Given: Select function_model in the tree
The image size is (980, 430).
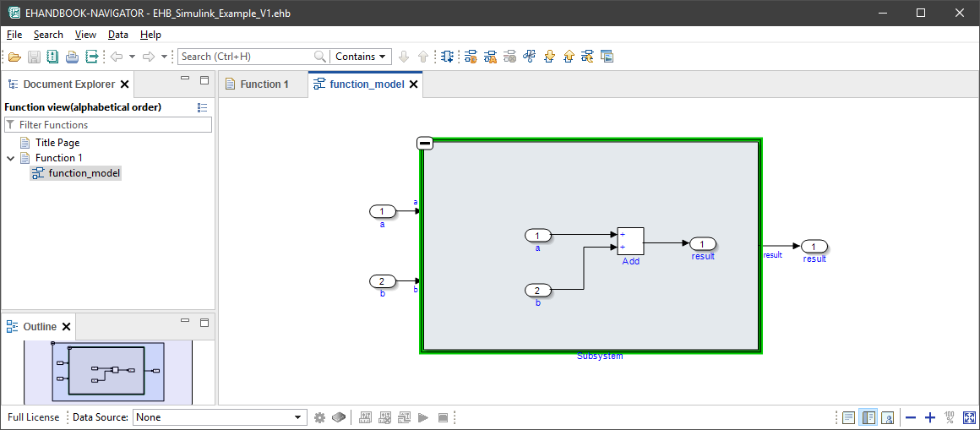Looking at the screenshot, I should [84, 173].
